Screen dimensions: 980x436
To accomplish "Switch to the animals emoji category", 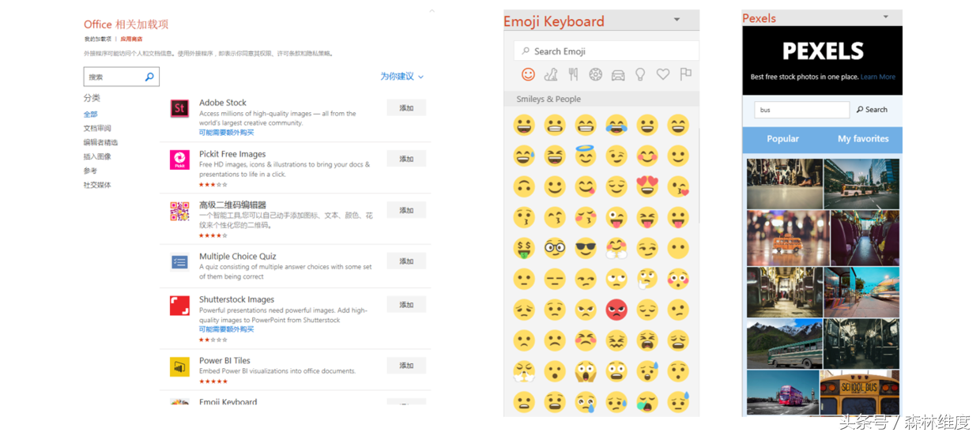I will point(551,74).
